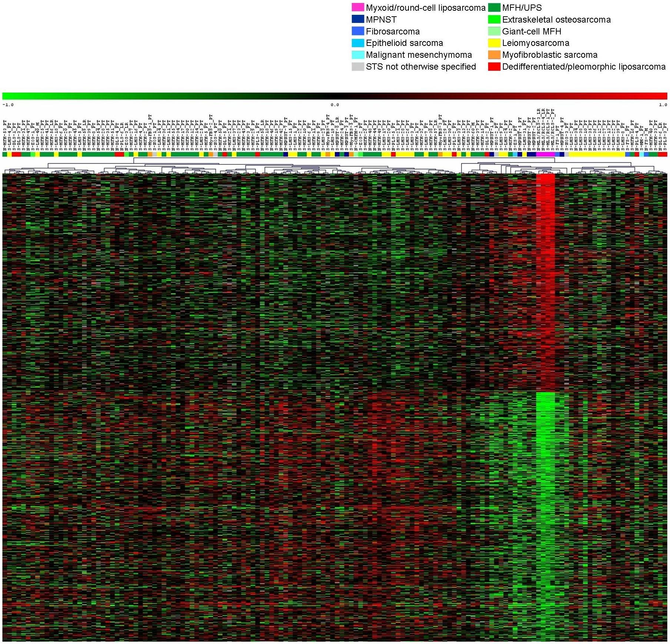The image size is (670, 644).
Task: Click the "MFH/UPS" legend label
Action: [x=522, y=8]
